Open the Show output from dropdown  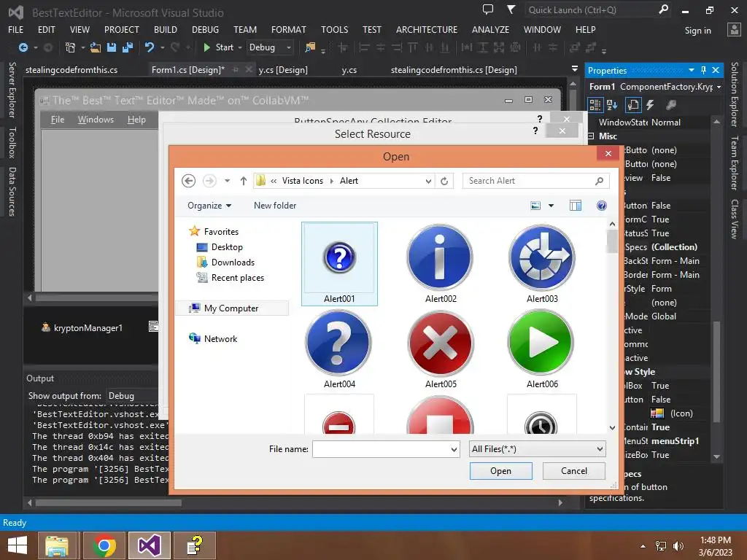[133, 396]
